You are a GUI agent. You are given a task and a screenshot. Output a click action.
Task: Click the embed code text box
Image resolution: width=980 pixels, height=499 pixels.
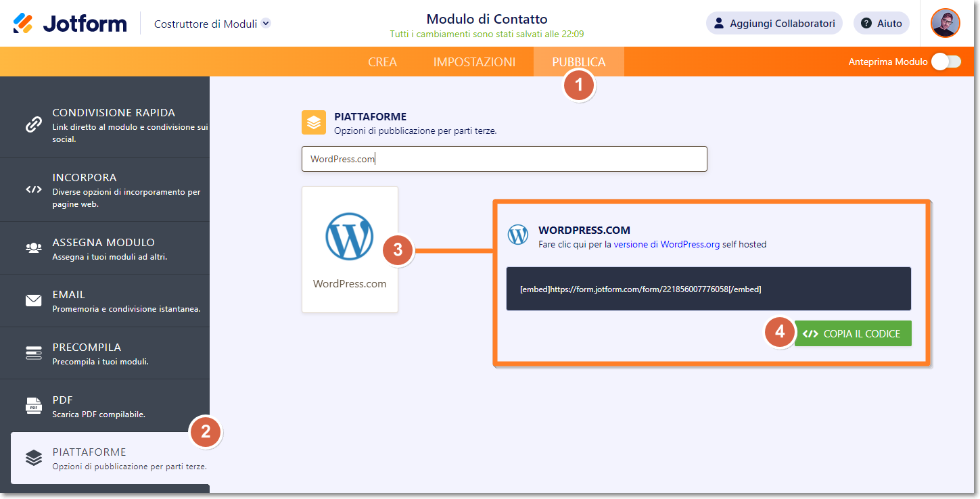[709, 289]
